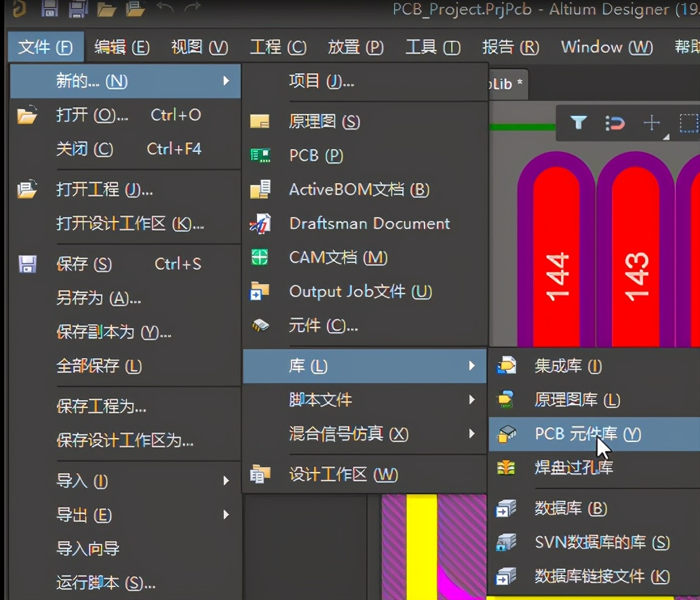This screenshot has height=600, width=700.
Task: Click the floppy disk icon beside 保存 (S)
Action: pyautogui.click(x=27, y=264)
